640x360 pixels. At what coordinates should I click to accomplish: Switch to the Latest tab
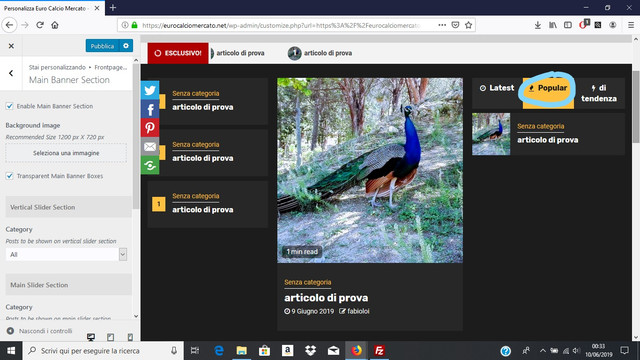click(x=497, y=88)
